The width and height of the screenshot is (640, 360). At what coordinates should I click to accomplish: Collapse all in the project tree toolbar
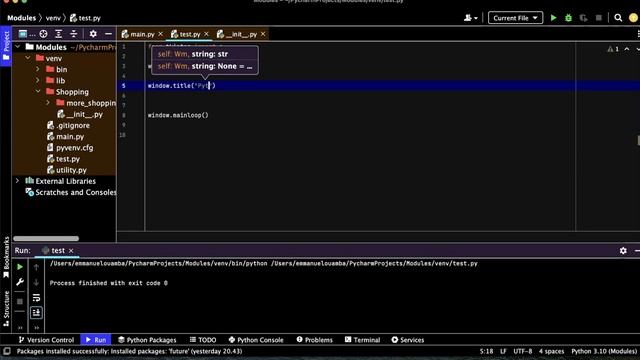73,34
